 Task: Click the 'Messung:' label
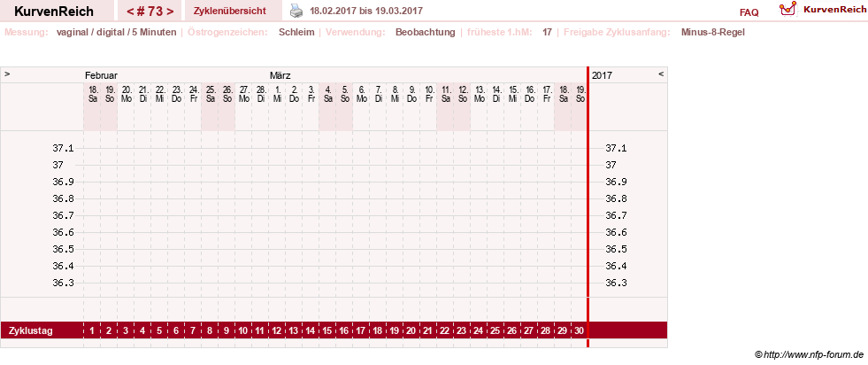coord(26,32)
